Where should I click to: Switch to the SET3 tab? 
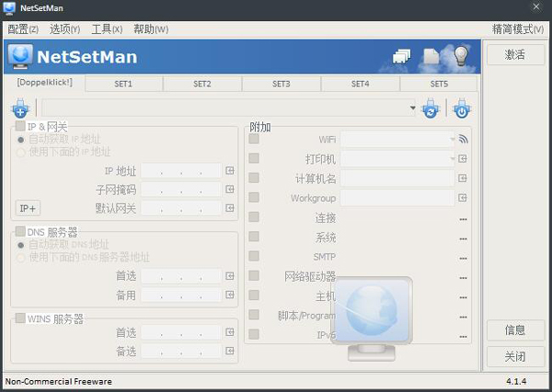point(282,84)
